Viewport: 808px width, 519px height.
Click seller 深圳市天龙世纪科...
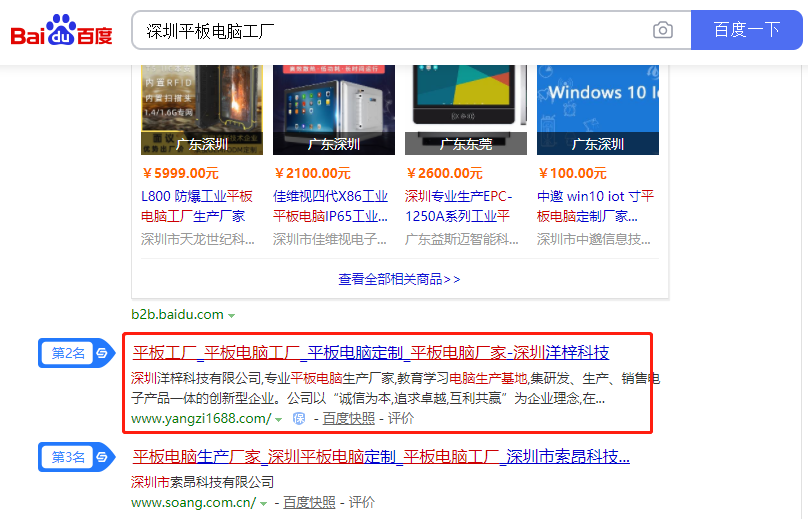tap(198, 239)
